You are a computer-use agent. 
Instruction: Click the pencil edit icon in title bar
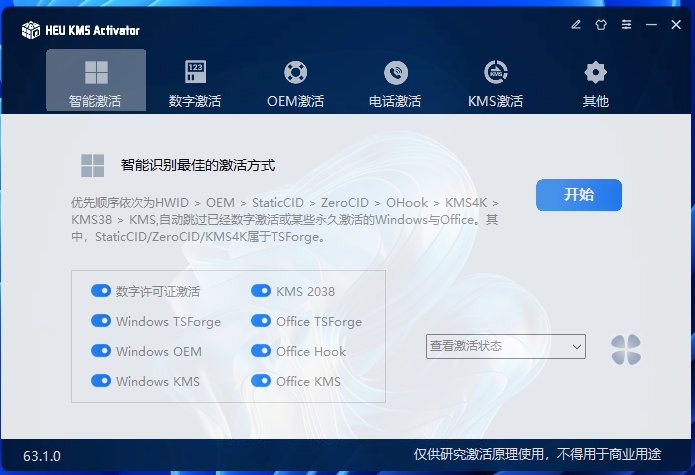pos(576,24)
